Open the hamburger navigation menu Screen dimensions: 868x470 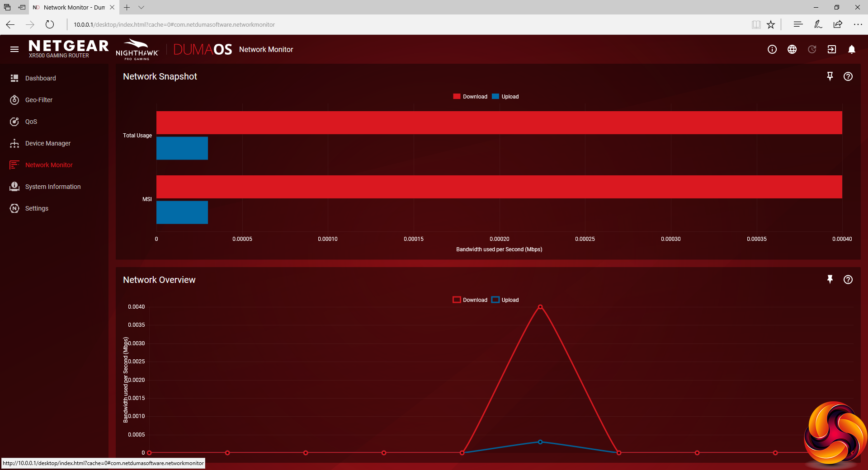[x=14, y=49]
